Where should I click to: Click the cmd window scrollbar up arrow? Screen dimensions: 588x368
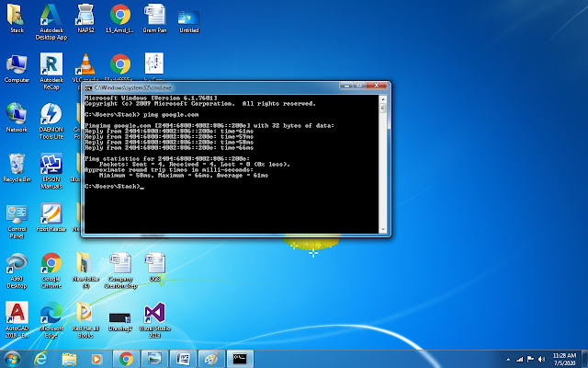pos(383,99)
